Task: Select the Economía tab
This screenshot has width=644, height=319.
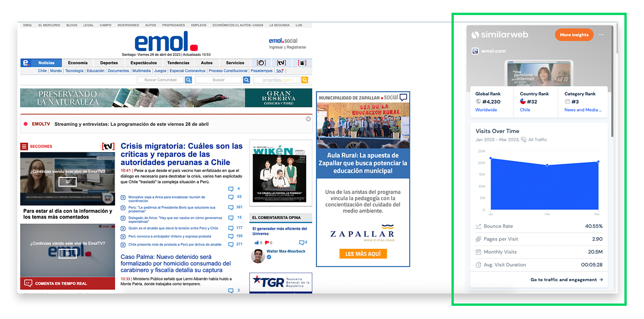Action: [78, 63]
